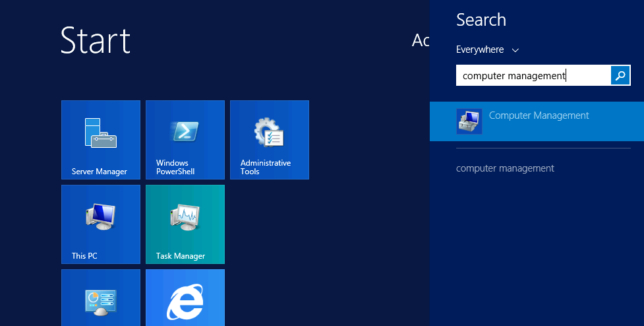This screenshot has height=326, width=644.
Task: Launch the Task Manager tile
Action: click(185, 224)
